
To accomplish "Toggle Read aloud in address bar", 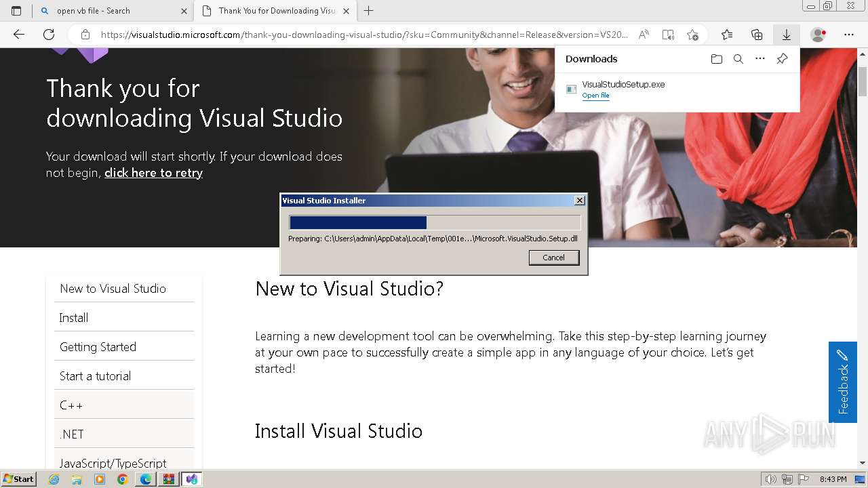I will coord(644,35).
